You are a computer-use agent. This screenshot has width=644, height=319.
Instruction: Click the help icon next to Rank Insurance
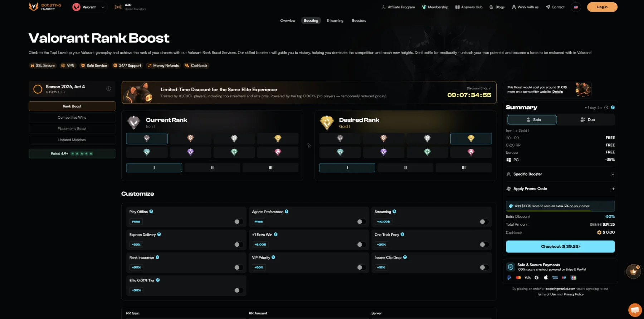pyautogui.click(x=157, y=257)
